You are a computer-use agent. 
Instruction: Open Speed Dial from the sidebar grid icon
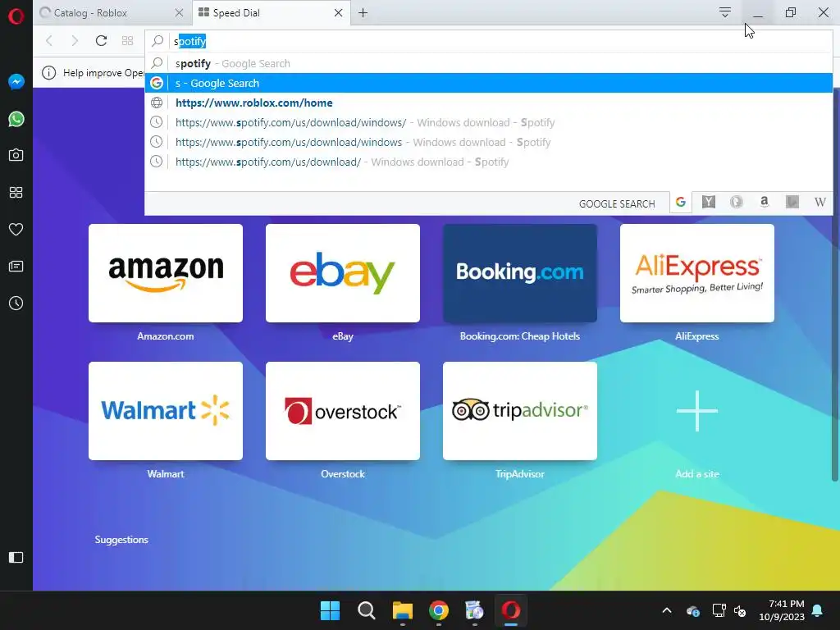pos(16,192)
